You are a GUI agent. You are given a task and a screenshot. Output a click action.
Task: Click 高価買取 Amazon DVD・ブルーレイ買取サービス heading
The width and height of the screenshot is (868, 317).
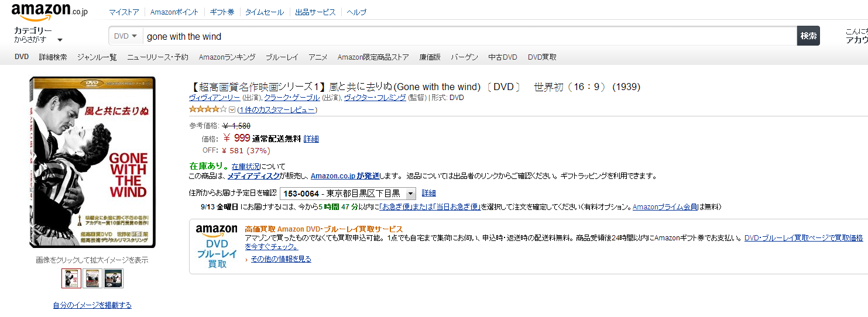click(x=324, y=229)
